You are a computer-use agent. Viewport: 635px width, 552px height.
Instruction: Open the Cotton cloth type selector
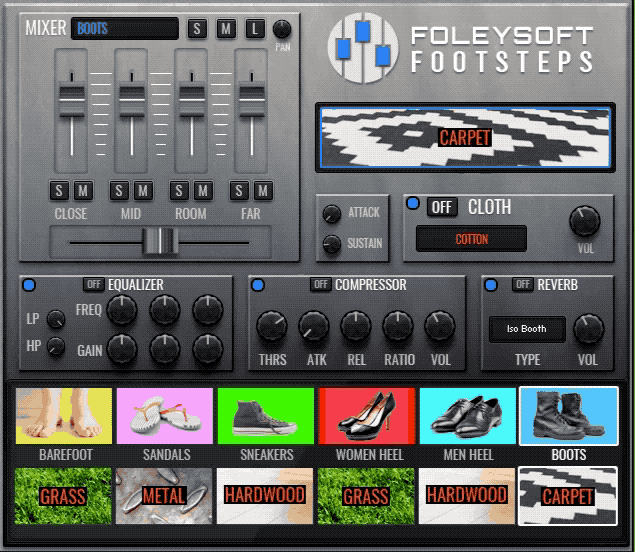(x=471, y=239)
